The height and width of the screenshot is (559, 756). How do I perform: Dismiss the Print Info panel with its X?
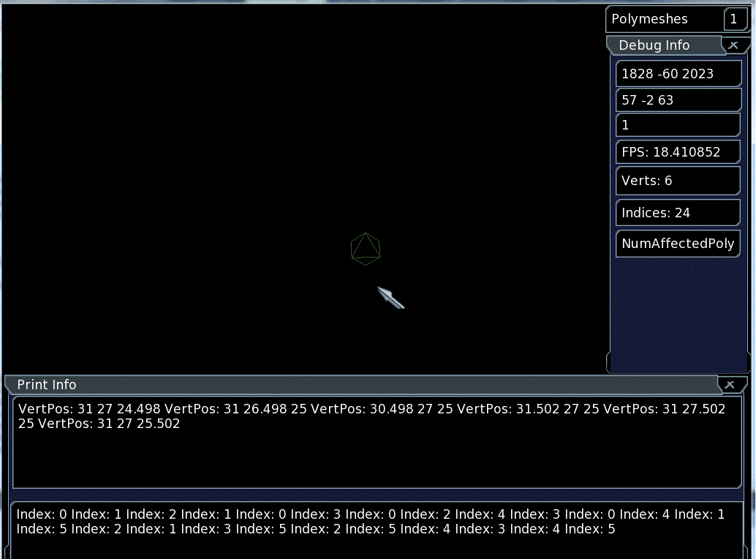click(729, 384)
